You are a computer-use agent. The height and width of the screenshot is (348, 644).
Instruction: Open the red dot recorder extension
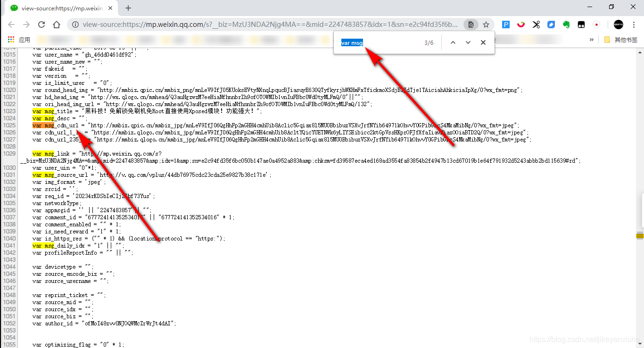point(596,25)
